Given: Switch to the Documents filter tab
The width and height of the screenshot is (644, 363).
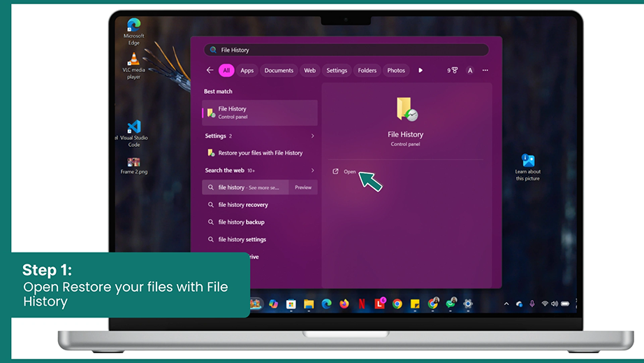Looking at the screenshot, I should coord(279,71).
